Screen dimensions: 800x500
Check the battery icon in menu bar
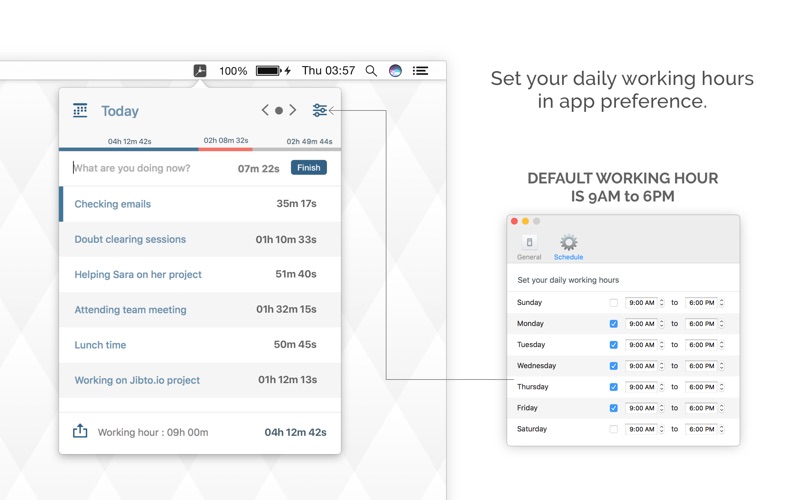pos(268,70)
